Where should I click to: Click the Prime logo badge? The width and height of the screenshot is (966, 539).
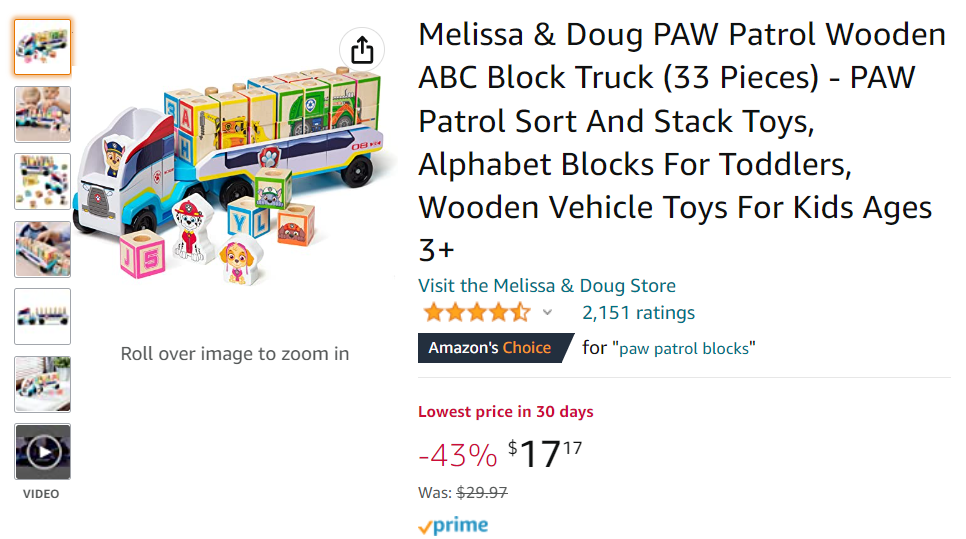[x=453, y=525]
